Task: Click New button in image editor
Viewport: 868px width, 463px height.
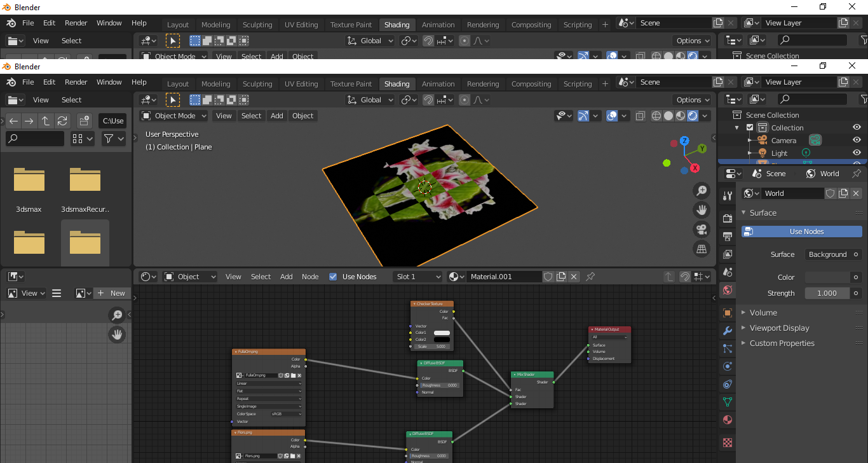Action: click(x=112, y=293)
